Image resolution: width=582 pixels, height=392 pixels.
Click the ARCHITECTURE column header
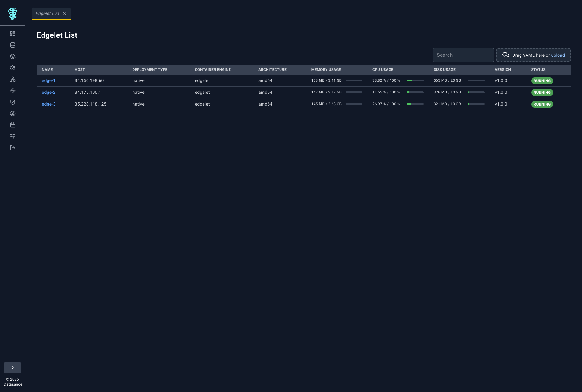point(272,70)
